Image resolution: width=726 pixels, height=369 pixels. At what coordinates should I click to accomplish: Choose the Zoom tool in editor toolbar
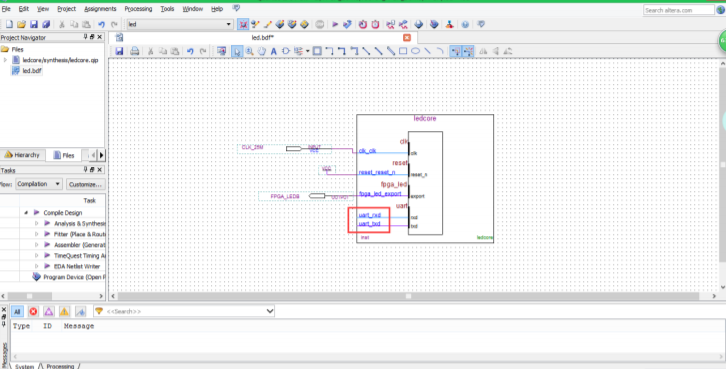coord(250,51)
